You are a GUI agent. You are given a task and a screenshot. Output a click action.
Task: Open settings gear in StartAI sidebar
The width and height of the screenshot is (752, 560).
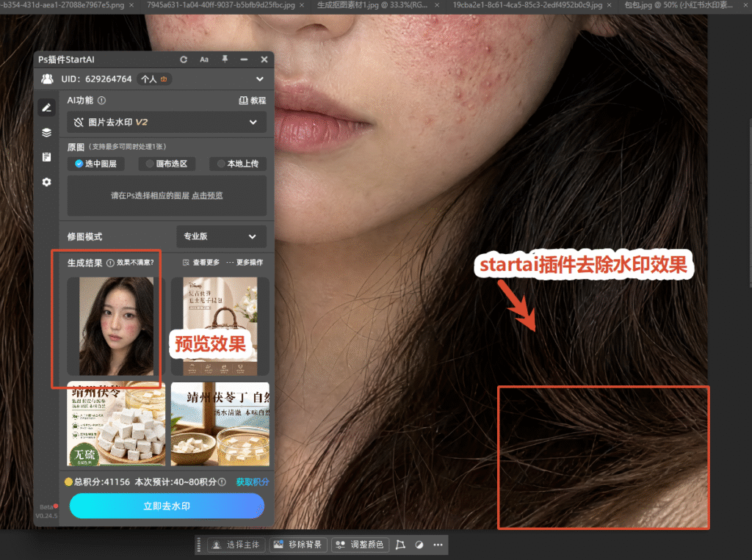click(46, 182)
